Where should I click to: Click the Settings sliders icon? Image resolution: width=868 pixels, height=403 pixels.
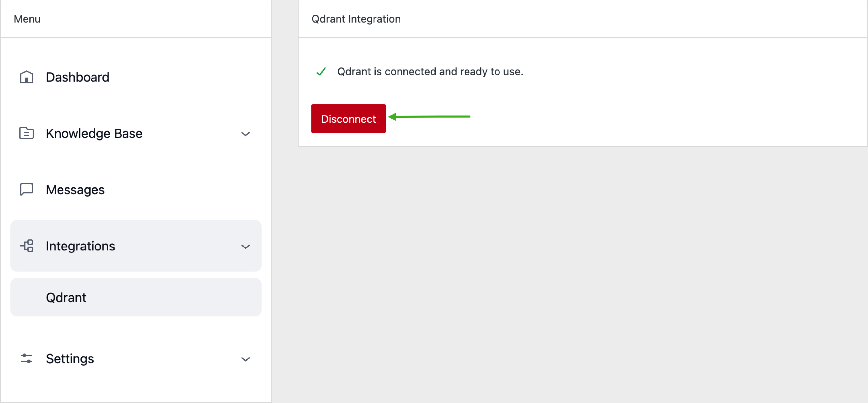pos(26,358)
